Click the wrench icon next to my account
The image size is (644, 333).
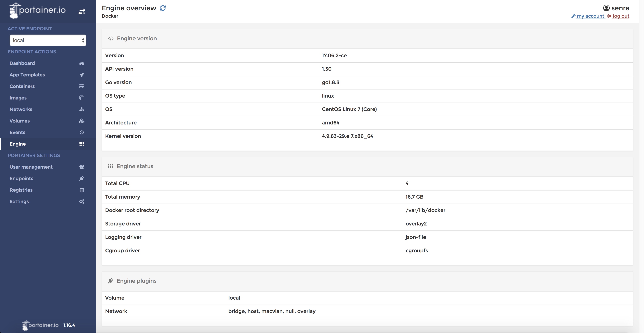click(x=573, y=16)
